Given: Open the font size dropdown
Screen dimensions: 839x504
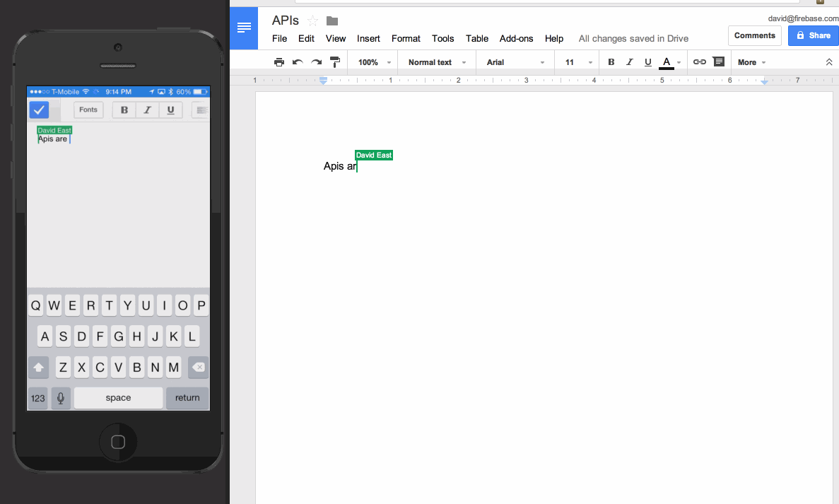Looking at the screenshot, I should pyautogui.click(x=577, y=61).
